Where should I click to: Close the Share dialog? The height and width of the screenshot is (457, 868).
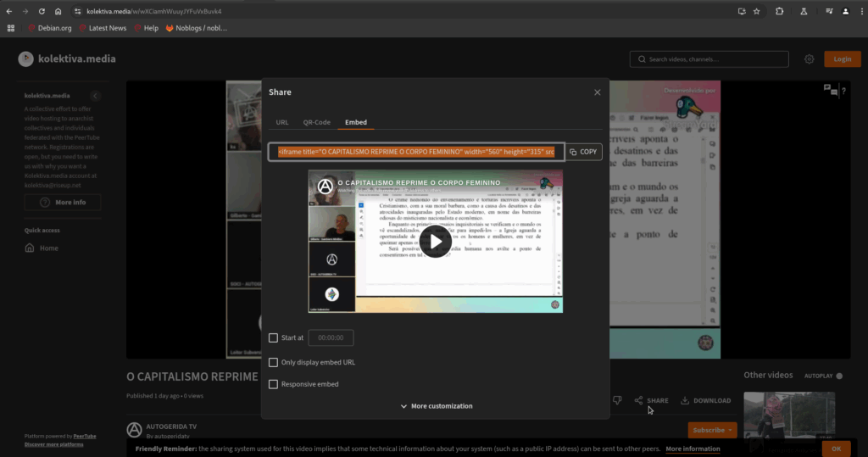click(x=598, y=92)
